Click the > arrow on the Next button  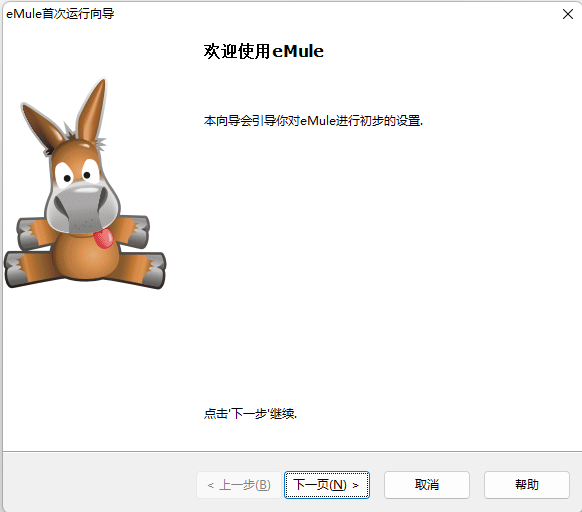[x=355, y=485]
